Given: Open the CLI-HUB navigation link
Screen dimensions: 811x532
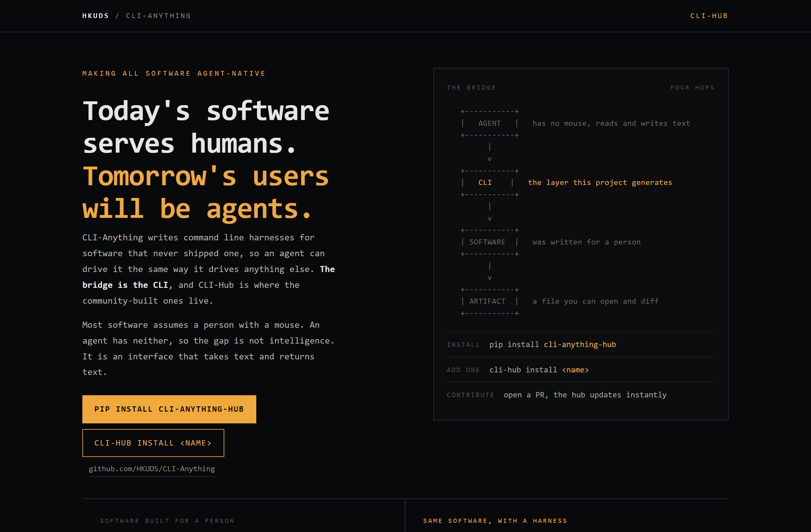Looking at the screenshot, I should click(x=709, y=16).
